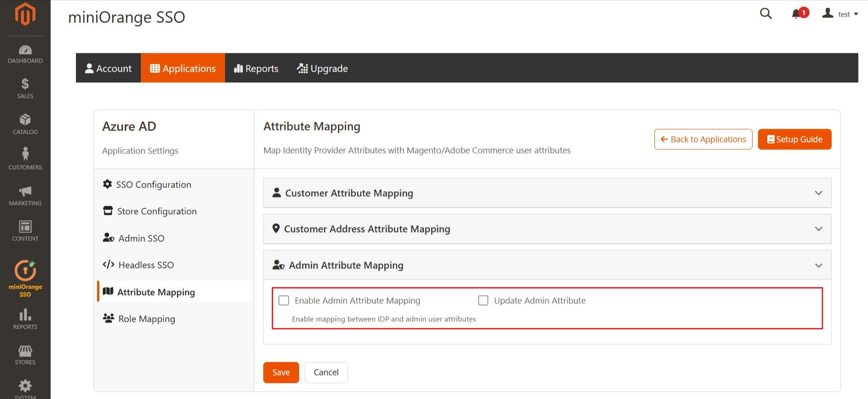The image size is (868, 399).
Task: Enable Admin Attribute Mapping checkbox
Action: coord(284,300)
